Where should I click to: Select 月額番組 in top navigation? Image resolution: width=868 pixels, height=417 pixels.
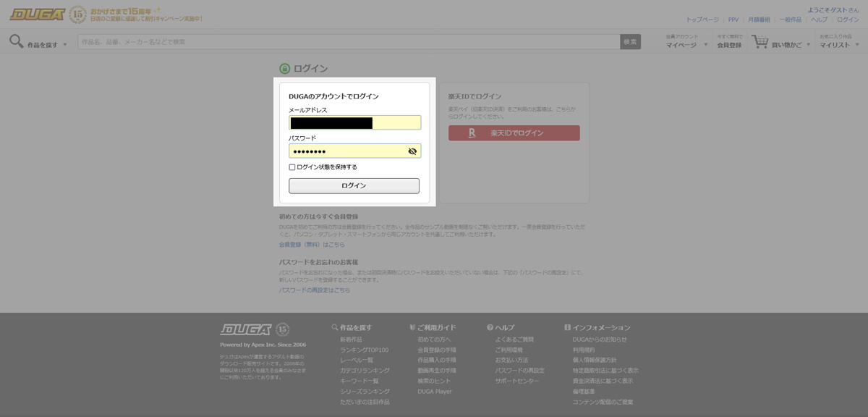coord(759,20)
